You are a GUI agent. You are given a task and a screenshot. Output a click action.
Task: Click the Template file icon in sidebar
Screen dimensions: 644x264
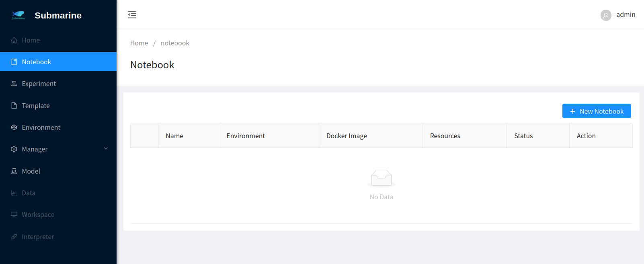point(14,106)
